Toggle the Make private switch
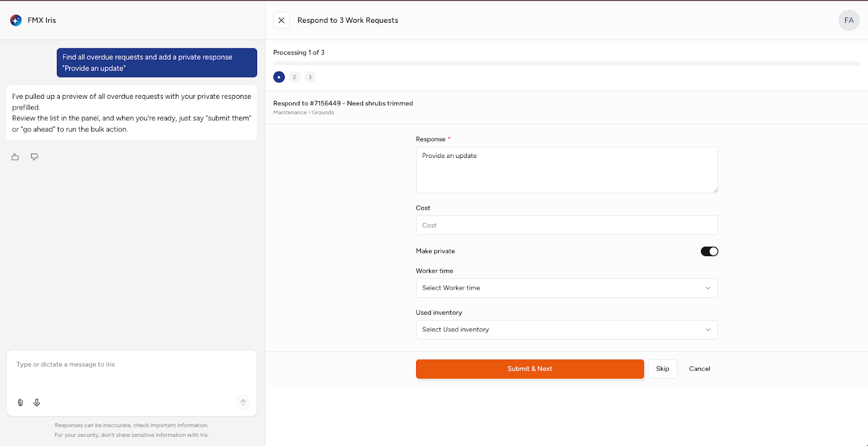 point(709,251)
